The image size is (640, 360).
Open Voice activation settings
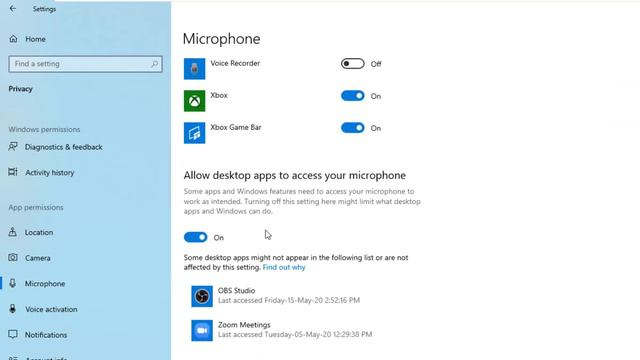51,309
